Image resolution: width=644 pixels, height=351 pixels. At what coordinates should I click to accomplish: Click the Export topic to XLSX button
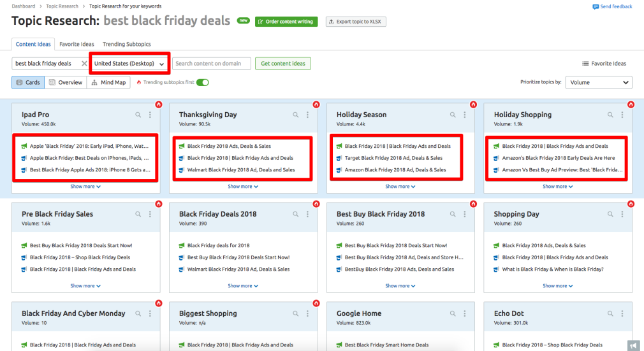coord(356,22)
